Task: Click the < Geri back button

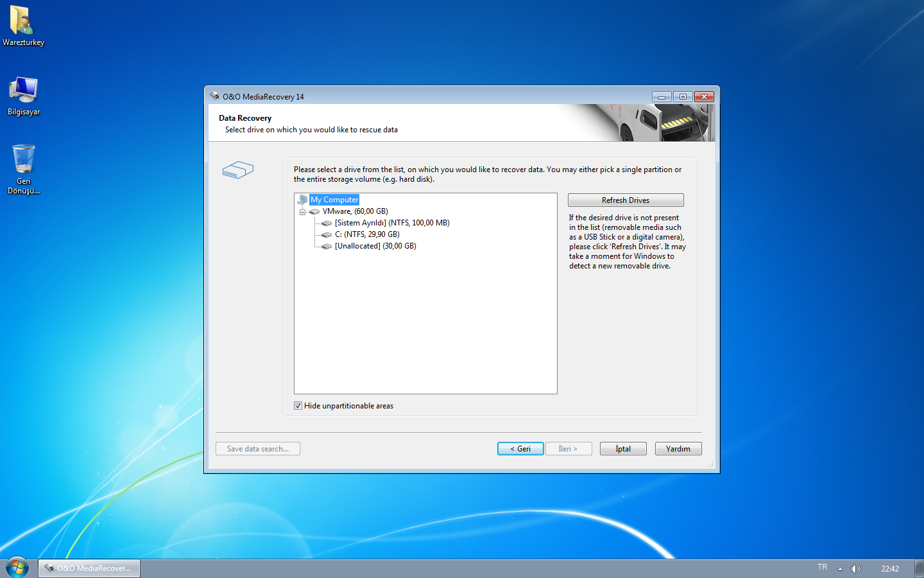Action: [520, 449]
